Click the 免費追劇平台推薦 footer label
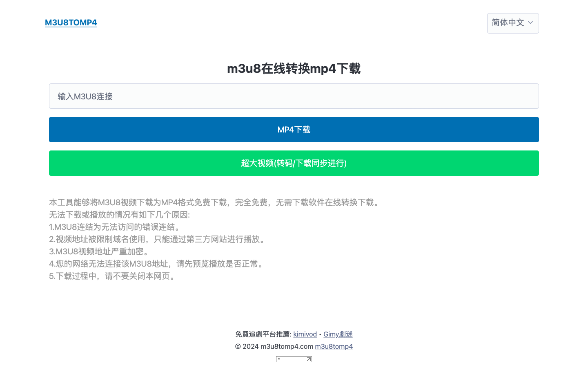The width and height of the screenshot is (588, 368). 263,334
